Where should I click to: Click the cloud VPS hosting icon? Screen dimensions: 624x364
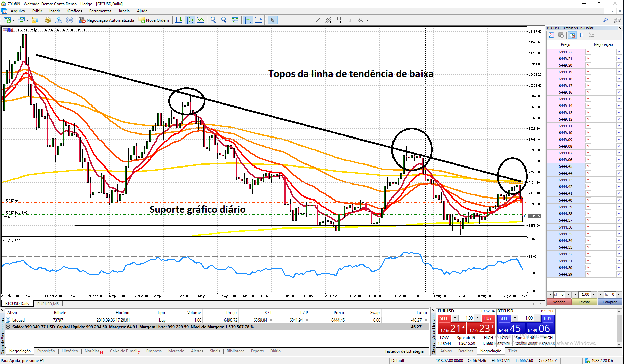(x=58, y=20)
